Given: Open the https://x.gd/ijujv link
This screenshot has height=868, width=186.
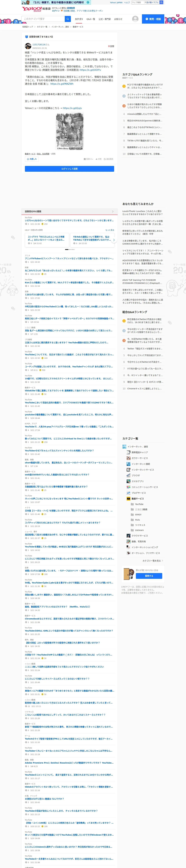Looking at the screenshot, I should tap(72, 108).
